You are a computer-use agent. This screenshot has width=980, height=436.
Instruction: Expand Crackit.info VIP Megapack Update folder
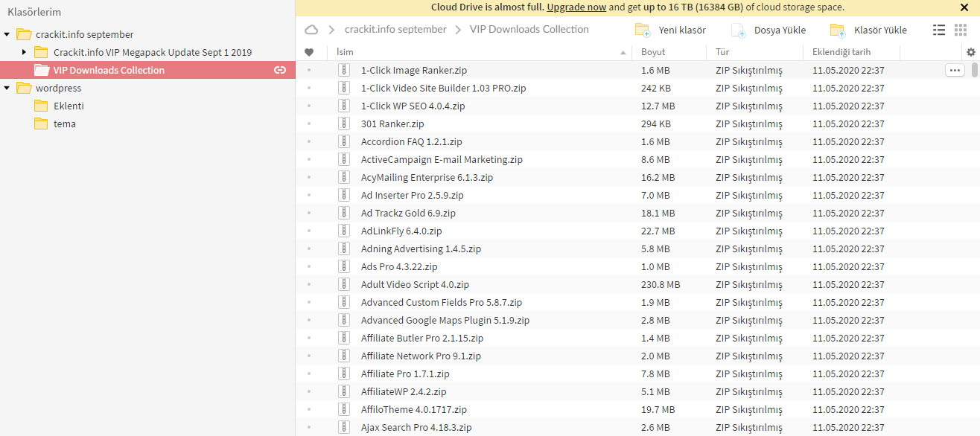(25, 52)
